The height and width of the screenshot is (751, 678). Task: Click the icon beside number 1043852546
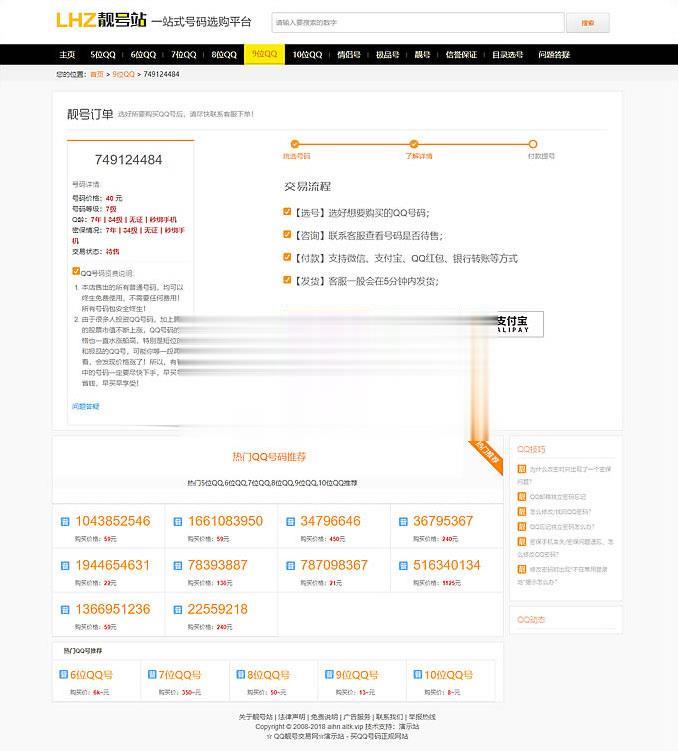[x=65, y=522]
